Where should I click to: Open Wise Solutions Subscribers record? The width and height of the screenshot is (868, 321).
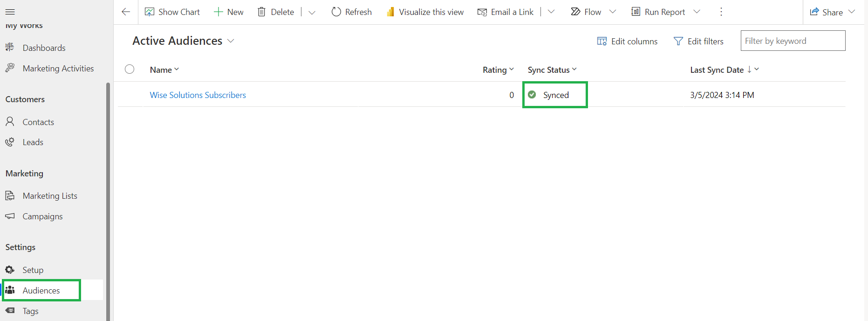[x=198, y=95]
